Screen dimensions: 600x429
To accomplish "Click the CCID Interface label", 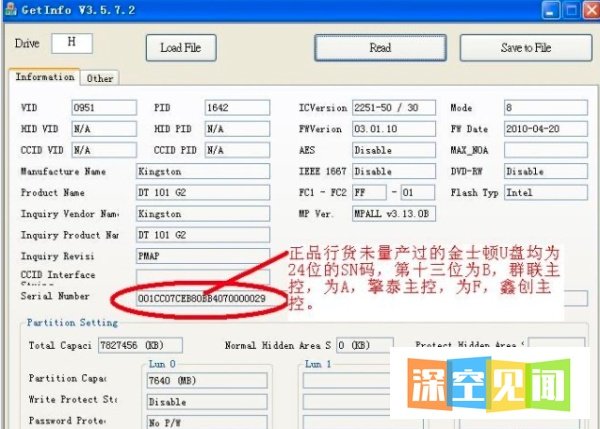I will (58, 275).
